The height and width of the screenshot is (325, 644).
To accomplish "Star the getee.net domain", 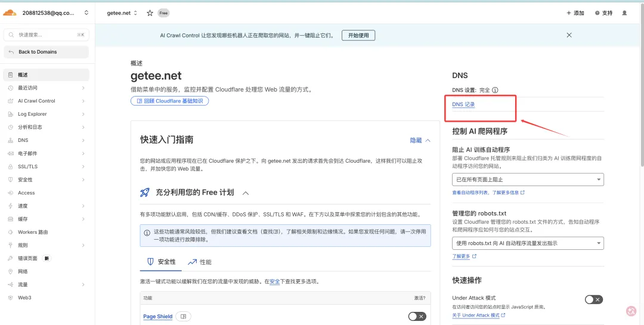I will tap(150, 13).
